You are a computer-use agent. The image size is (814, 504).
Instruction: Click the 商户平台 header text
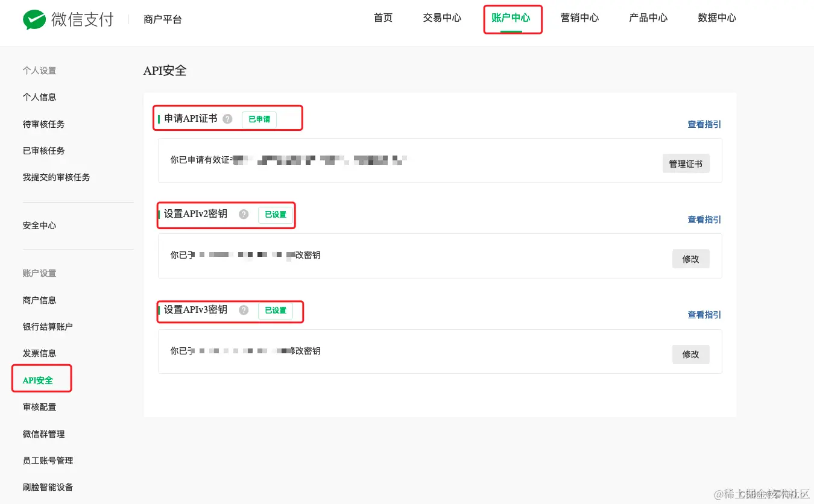click(x=163, y=20)
